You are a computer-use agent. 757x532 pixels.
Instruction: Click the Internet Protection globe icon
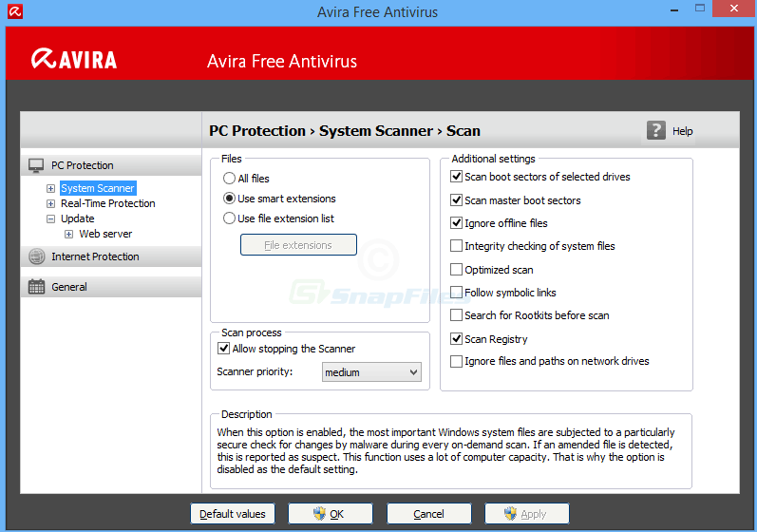tap(37, 256)
